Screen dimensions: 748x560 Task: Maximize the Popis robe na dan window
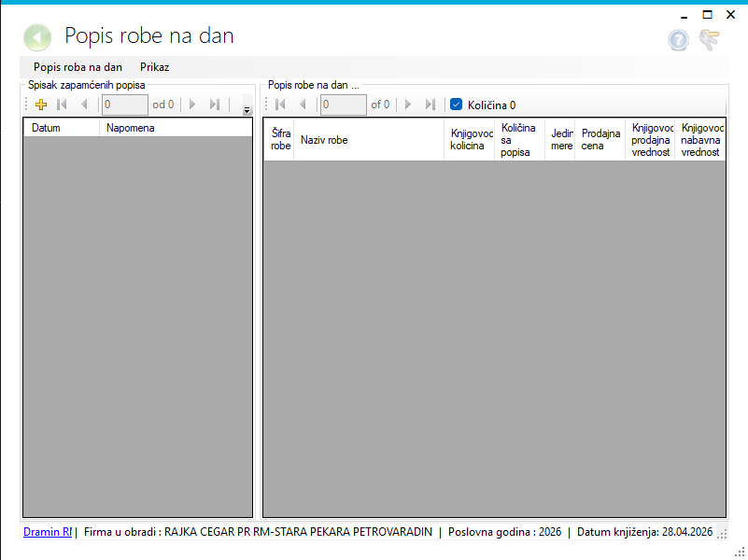(x=708, y=15)
